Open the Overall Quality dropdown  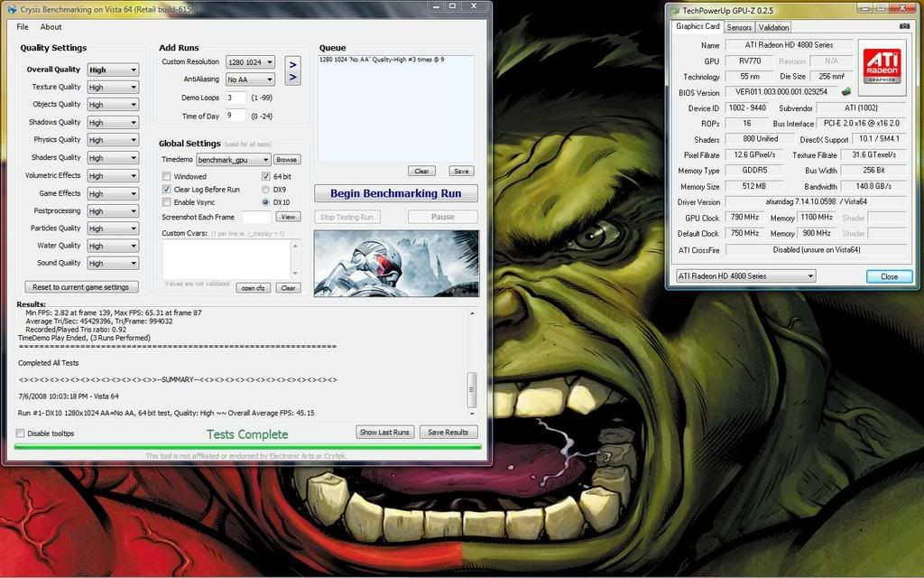113,70
